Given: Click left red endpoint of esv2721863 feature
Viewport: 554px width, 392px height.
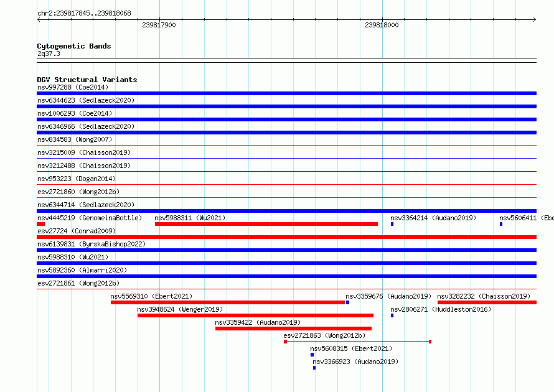Looking at the screenshot, I should pos(285,342).
